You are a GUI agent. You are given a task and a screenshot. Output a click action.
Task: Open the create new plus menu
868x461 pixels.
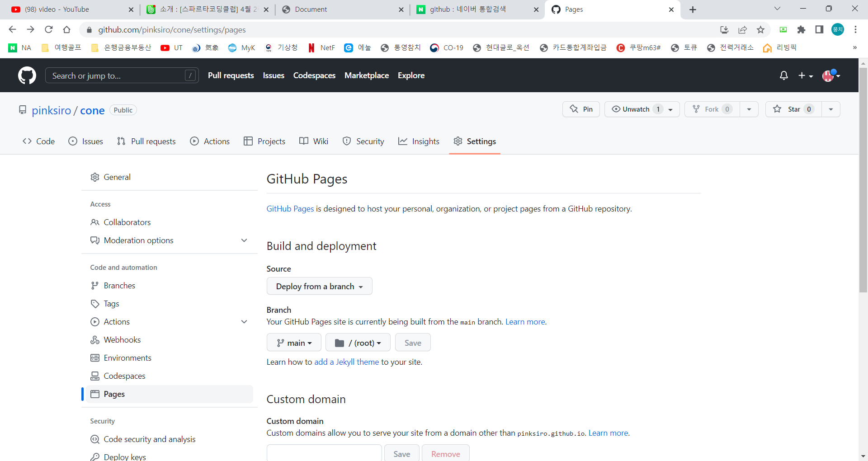click(x=806, y=75)
